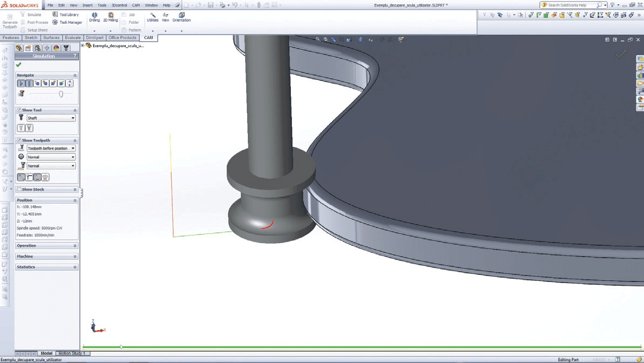Select the Save toolbar icon
This screenshot has width=644, height=363.
(x=211, y=5)
